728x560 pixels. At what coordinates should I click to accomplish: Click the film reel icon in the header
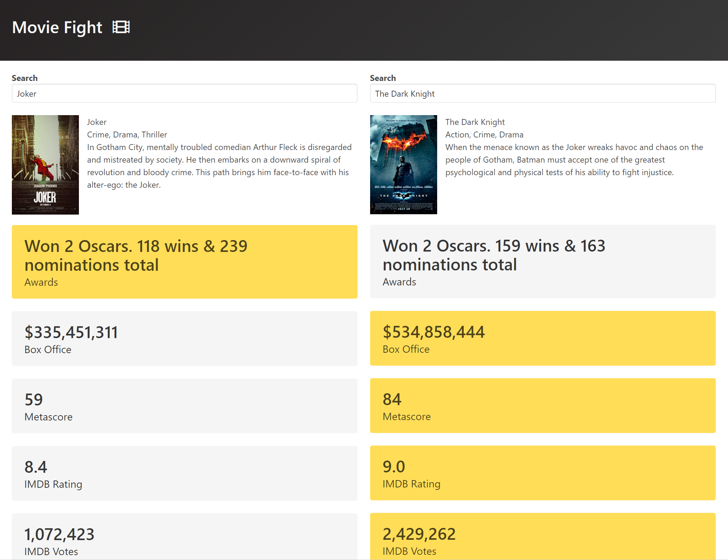pos(121,27)
